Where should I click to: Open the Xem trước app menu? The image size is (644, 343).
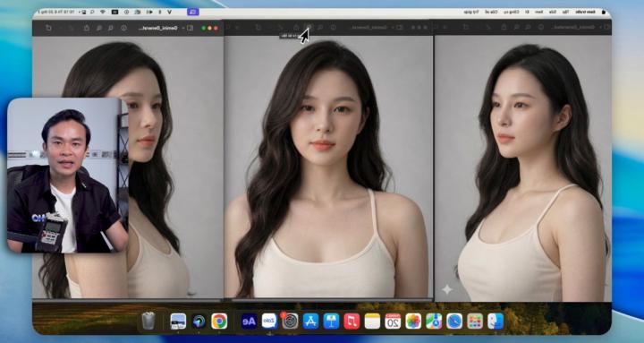585,12
